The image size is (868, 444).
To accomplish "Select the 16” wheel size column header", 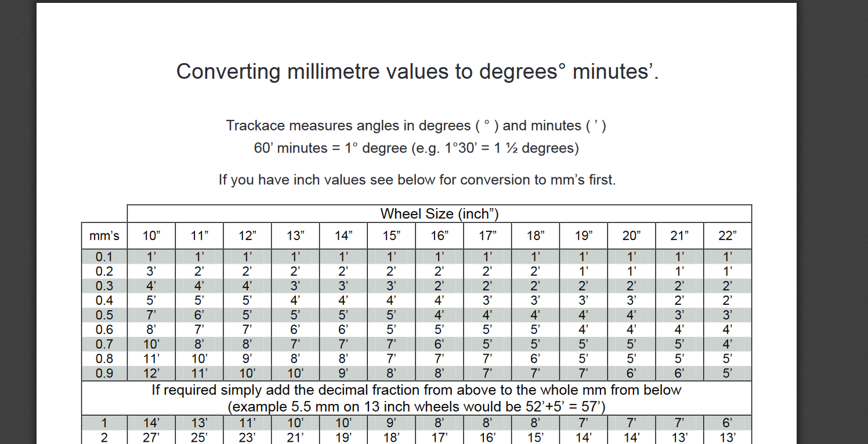I will tap(440, 236).
